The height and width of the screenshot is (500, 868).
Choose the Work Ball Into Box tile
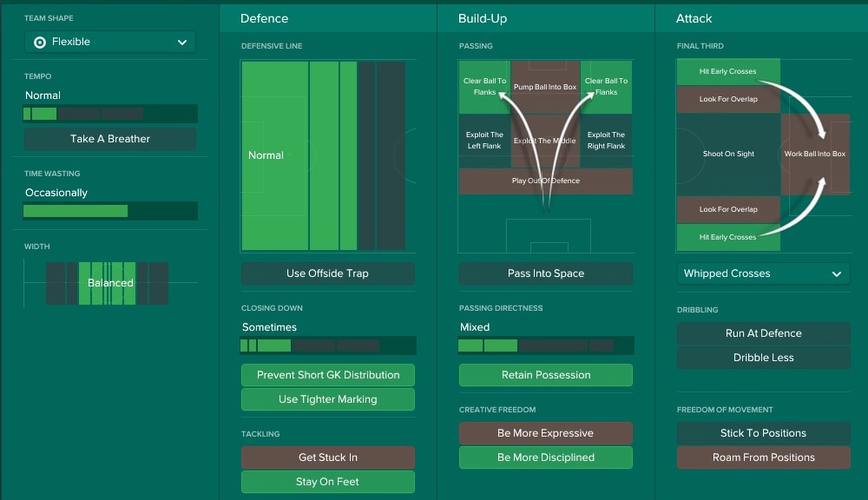pos(814,154)
